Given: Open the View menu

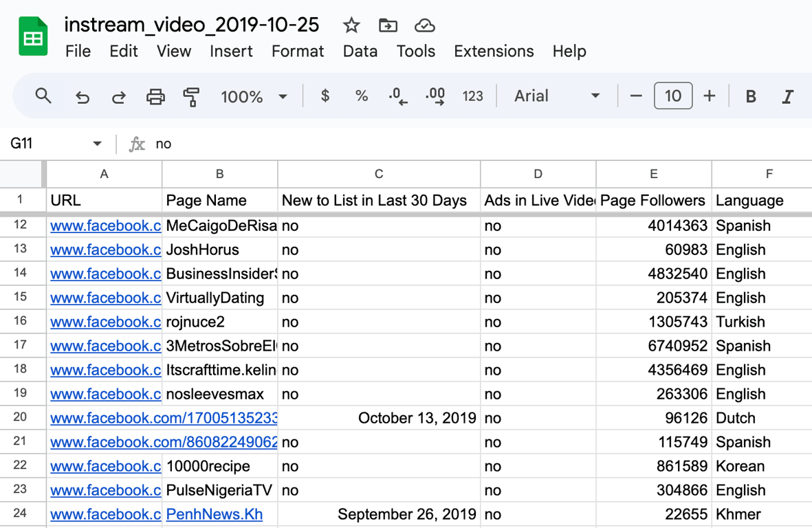Looking at the screenshot, I should pyautogui.click(x=174, y=52).
